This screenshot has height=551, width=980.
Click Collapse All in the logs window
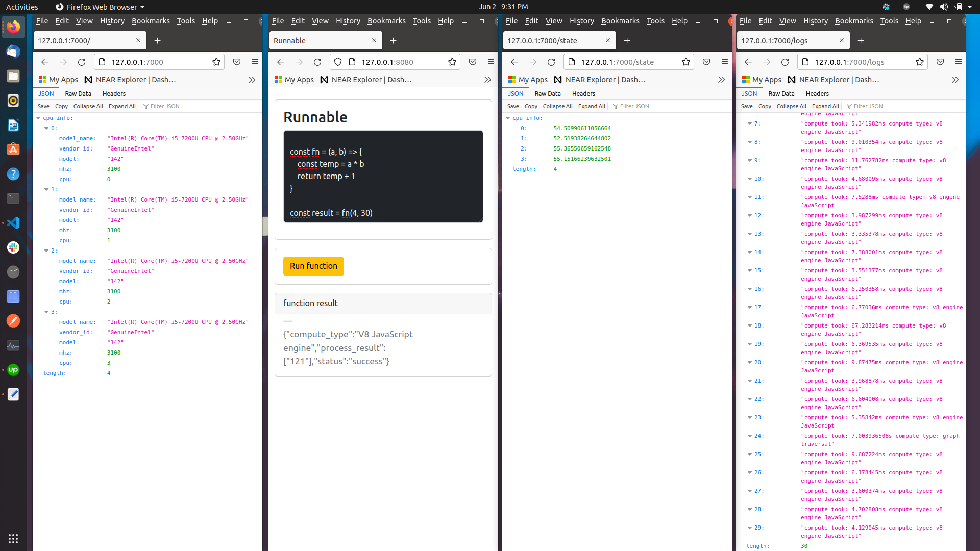[x=791, y=106]
